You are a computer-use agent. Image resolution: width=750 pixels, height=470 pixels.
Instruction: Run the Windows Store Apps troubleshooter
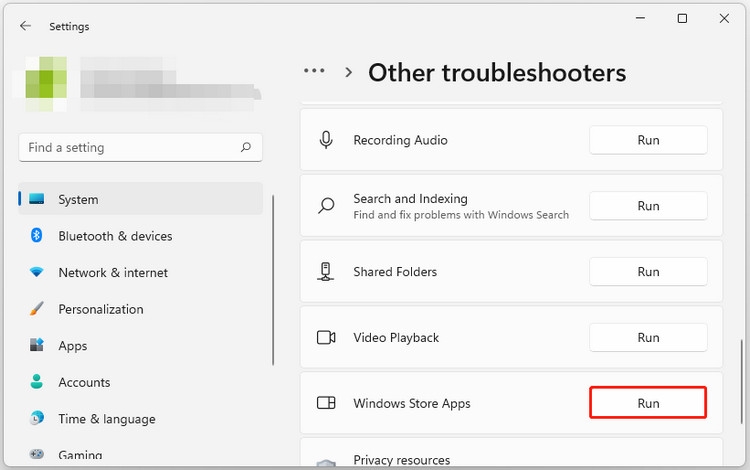[648, 403]
